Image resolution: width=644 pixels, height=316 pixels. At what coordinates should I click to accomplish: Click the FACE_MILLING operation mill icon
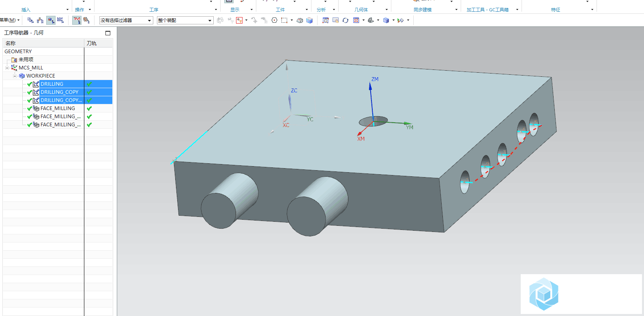[x=36, y=108]
